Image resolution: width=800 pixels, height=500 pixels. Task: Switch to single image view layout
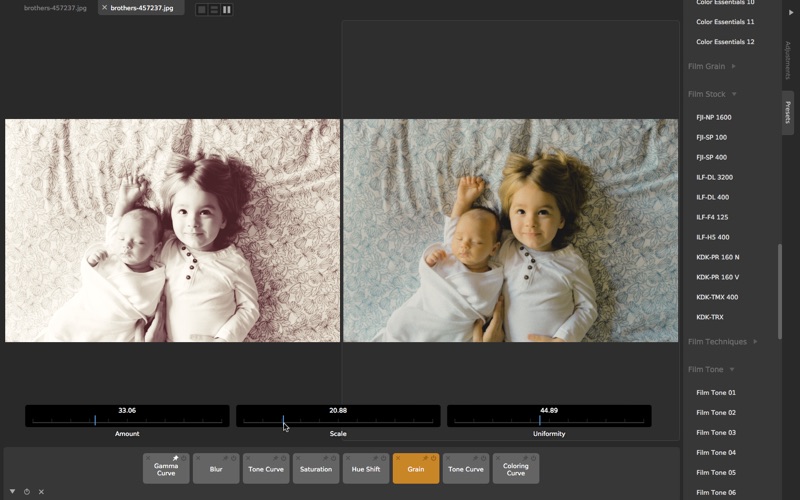201,9
